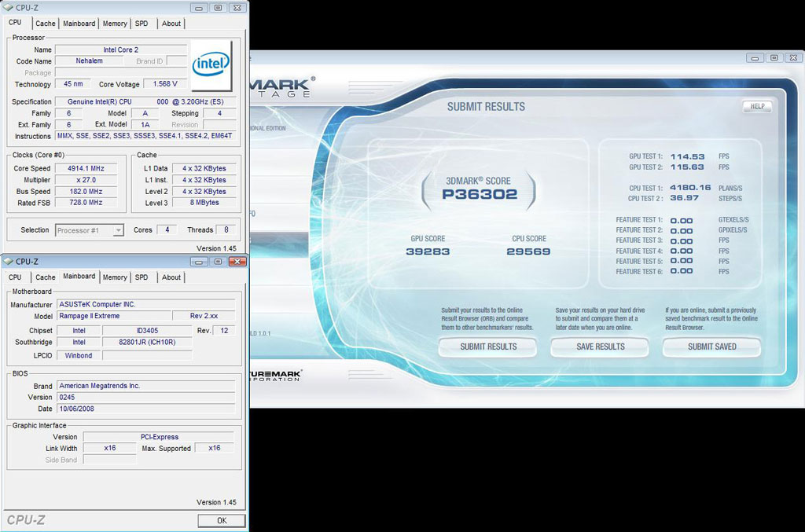This screenshot has height=532, width=805.
Task: Open Memory tab in bottom CPU-Z window
Action: point(115,277)
